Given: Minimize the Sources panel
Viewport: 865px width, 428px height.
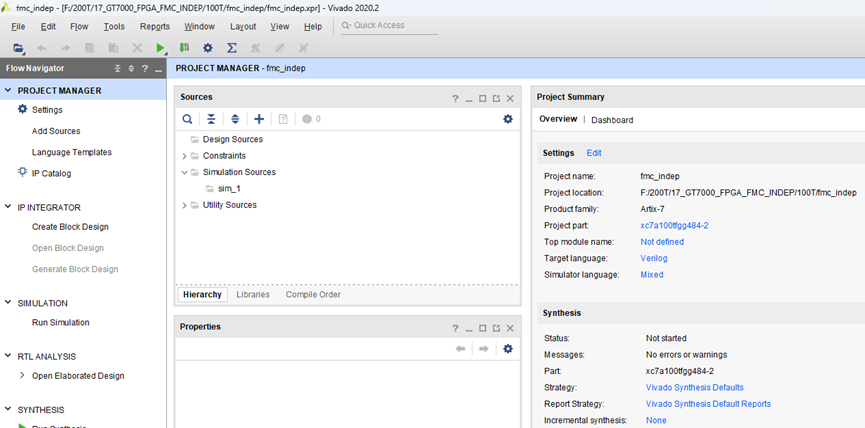Looking at the screenshot, I should [x=469, y=99].
